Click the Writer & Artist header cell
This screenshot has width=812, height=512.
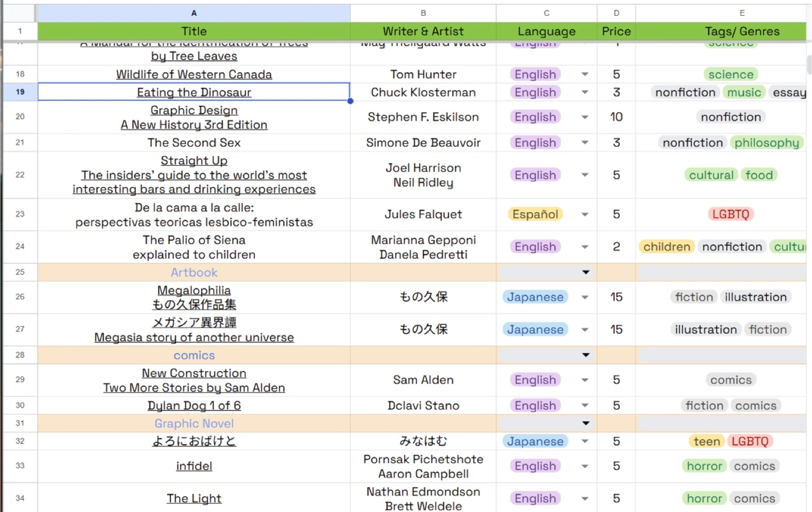click(x=423, y=32)
